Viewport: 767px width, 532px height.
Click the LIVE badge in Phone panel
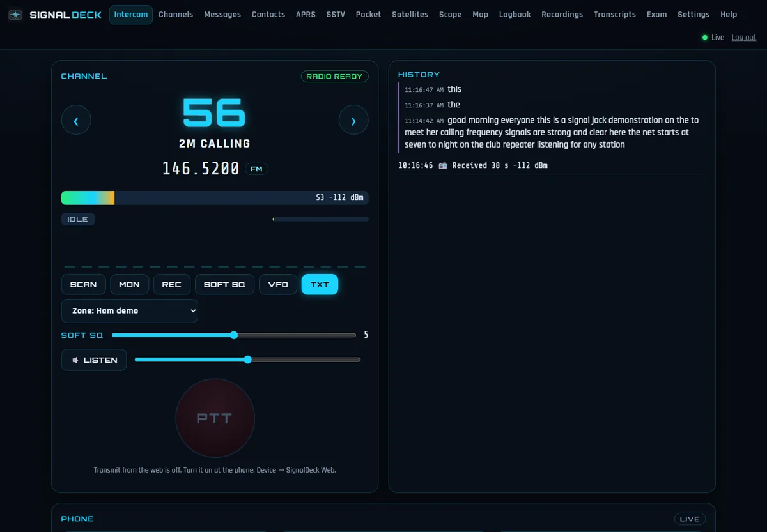tap(690, 519)
